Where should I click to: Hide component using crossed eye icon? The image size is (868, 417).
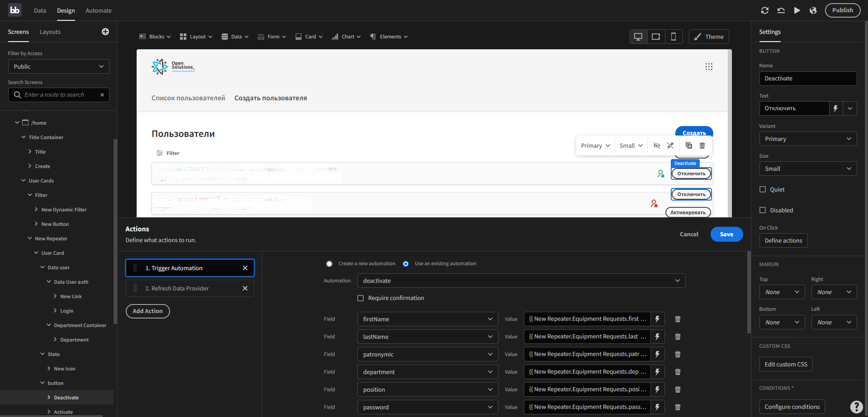tap(657, 145)
